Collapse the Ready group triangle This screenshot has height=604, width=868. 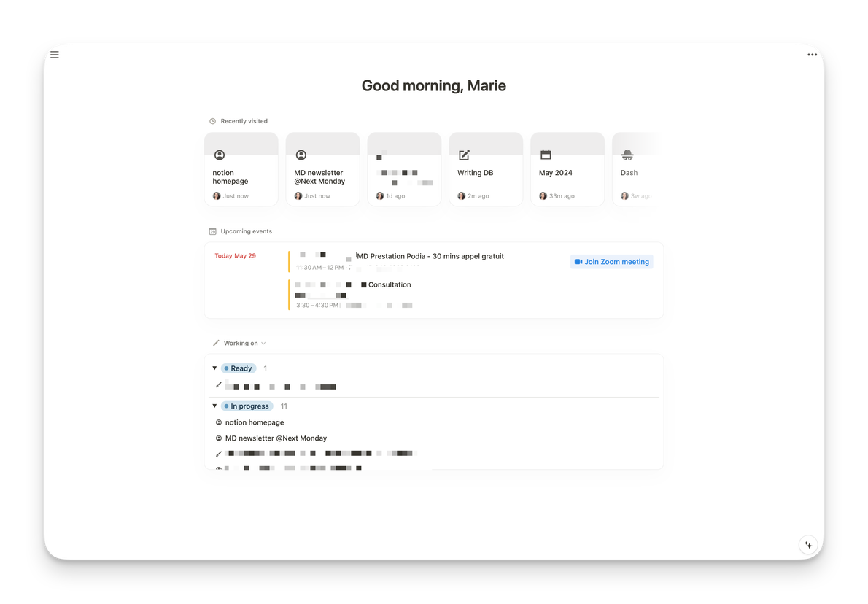[x=214, y=368]
